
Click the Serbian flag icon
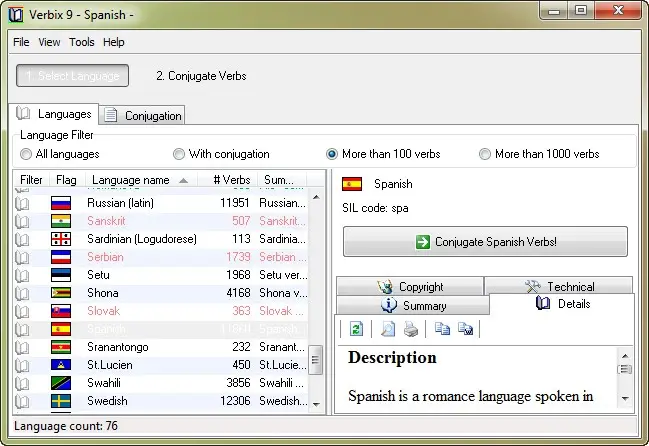pyautogui.click(x=61, y=257)
